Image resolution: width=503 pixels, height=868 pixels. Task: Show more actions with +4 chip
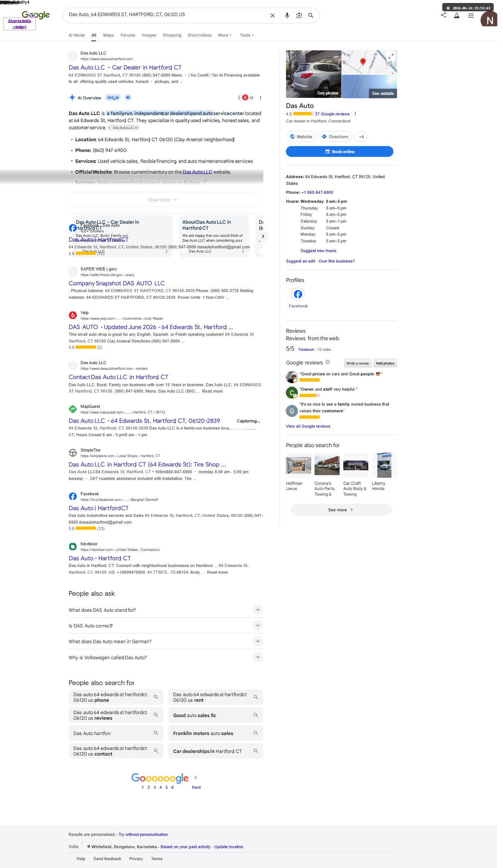coord(361,137)
